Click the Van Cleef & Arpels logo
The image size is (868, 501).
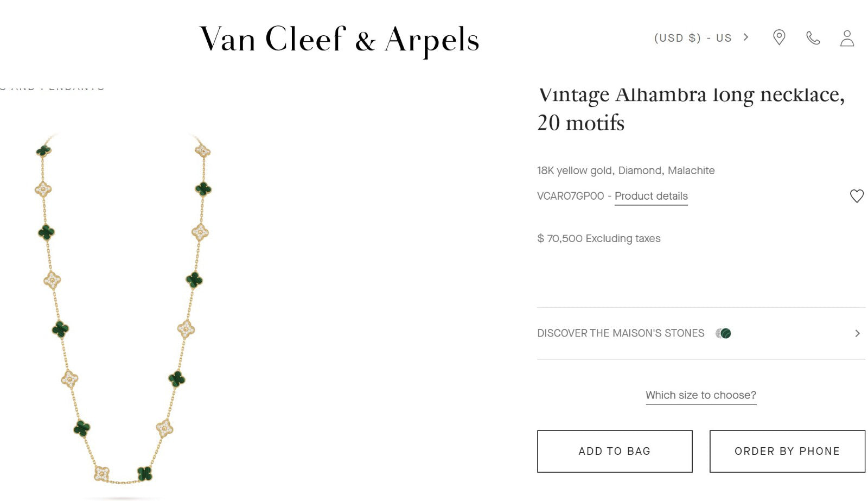[x=340, y=39]
